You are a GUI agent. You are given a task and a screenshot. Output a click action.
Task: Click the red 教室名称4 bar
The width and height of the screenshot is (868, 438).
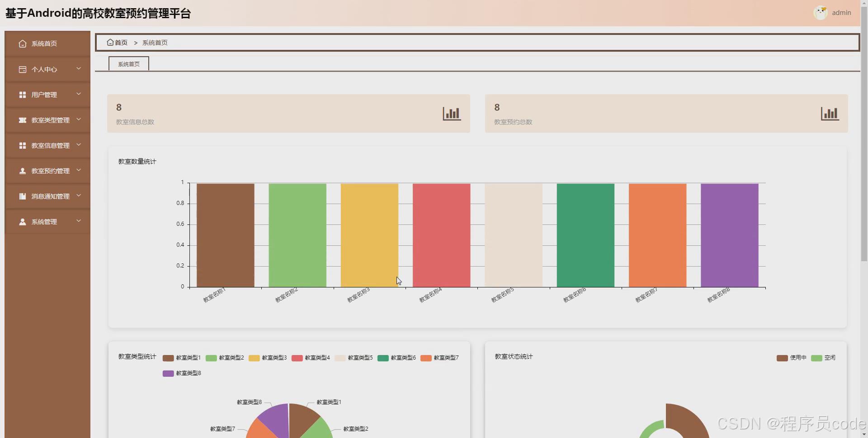(442, 235)
